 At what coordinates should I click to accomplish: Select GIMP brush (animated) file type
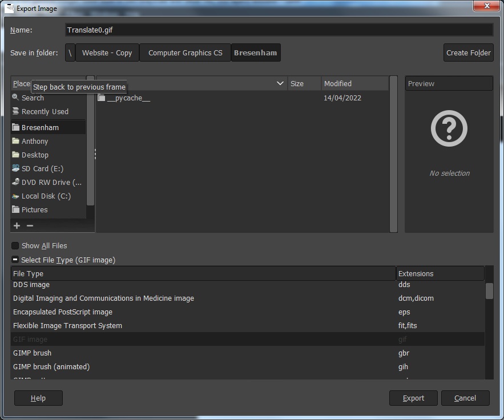(248, 366)
